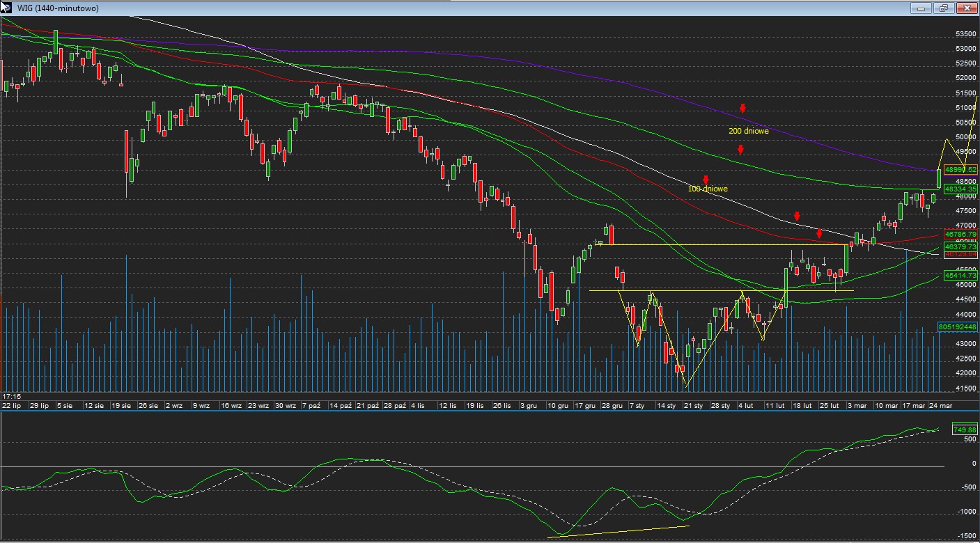Click the 48990.52 price label on axis
This screenshot has height=543, width=980.
961,169
